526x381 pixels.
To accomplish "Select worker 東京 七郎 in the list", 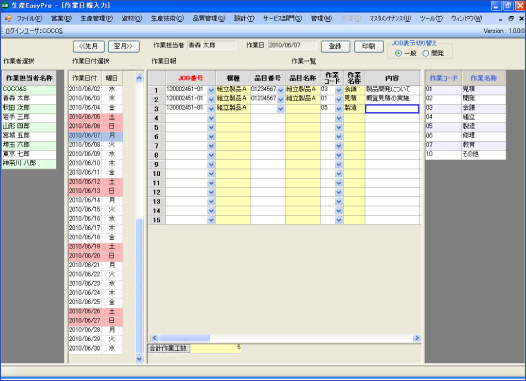I will click(29, 154).
